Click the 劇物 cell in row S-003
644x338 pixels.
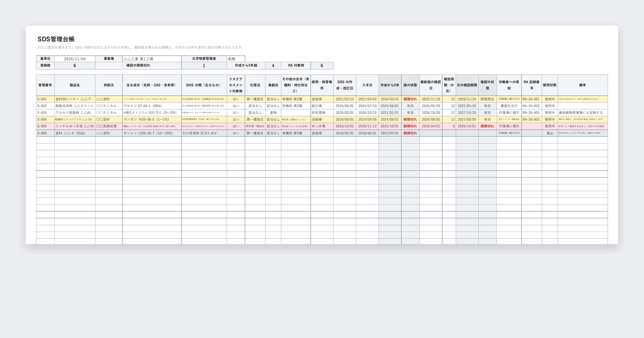tap(273, 113)
